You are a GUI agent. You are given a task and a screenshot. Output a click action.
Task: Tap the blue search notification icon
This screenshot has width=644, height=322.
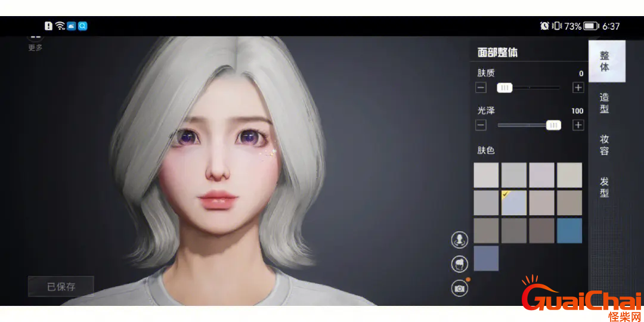point(82,26)
